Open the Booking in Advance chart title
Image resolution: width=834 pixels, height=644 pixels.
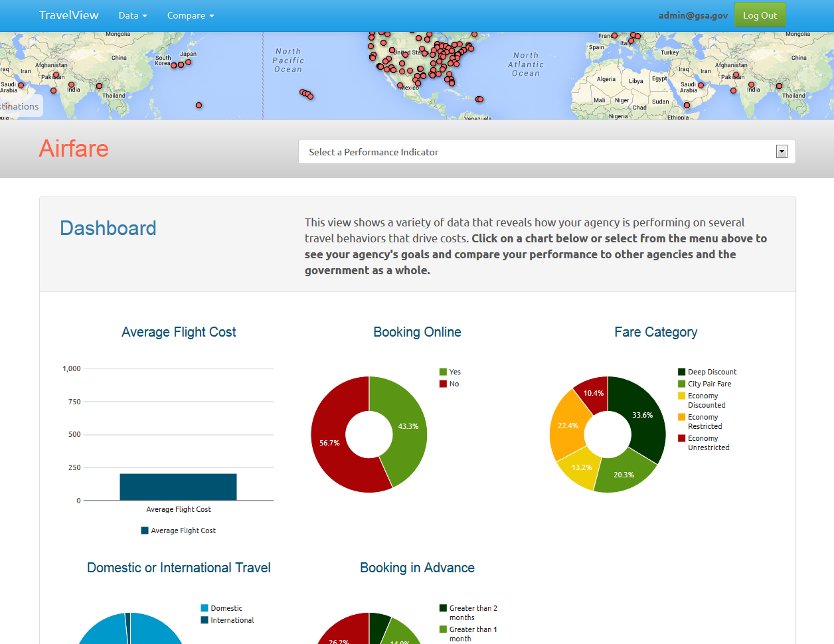(417, 568)
